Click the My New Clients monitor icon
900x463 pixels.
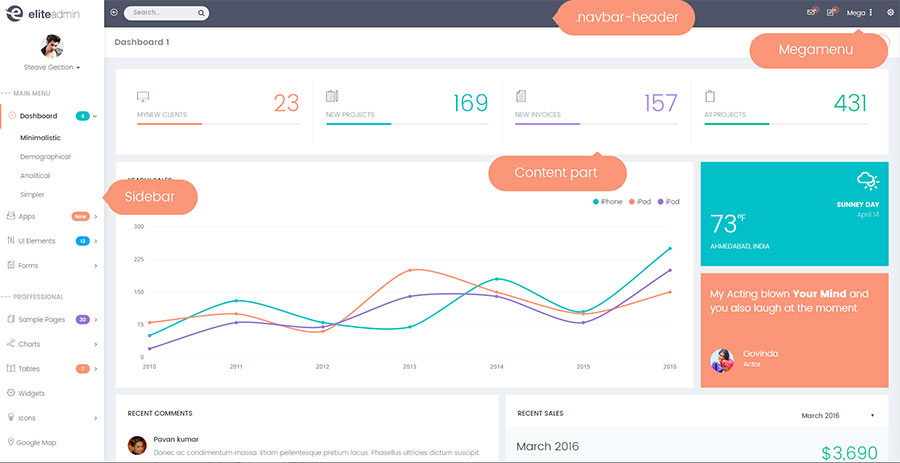[x=143, y=96]
